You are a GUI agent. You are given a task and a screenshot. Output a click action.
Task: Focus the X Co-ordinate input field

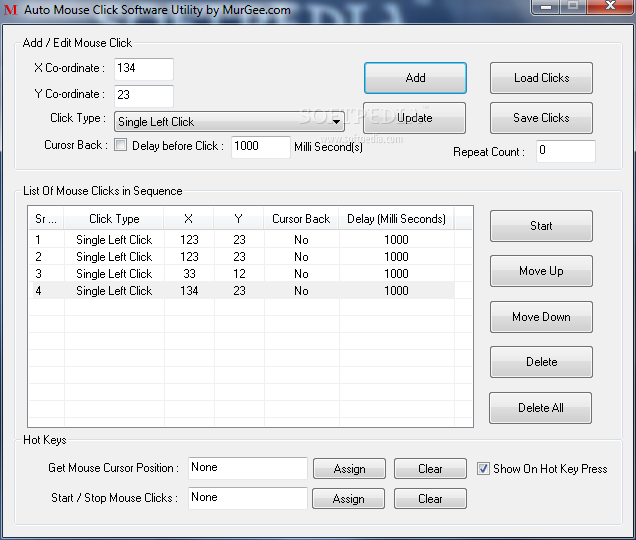pos(144,69)
